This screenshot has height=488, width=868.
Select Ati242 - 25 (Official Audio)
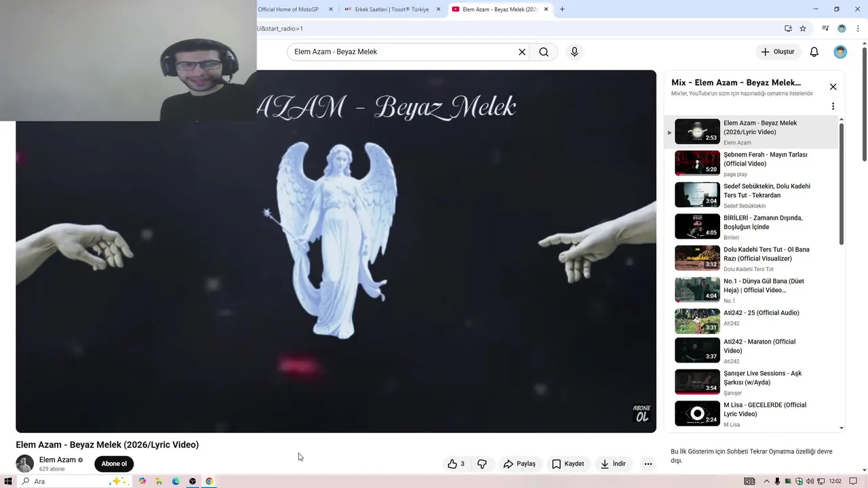(751, 321)
